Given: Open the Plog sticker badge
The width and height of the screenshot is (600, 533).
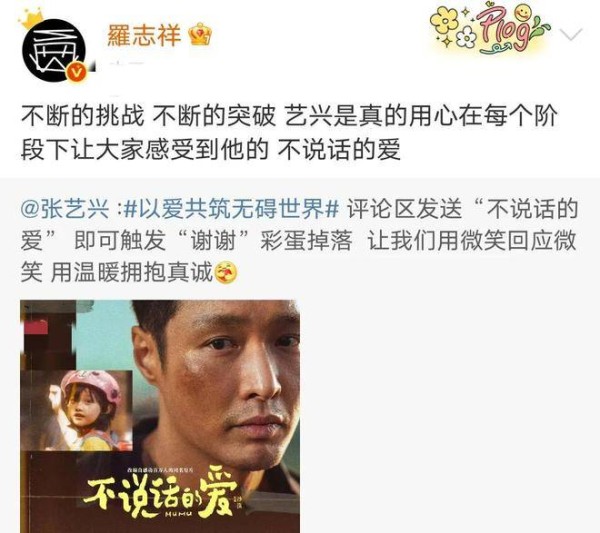Looking at the screenshot, I should (x=490, y=29).
